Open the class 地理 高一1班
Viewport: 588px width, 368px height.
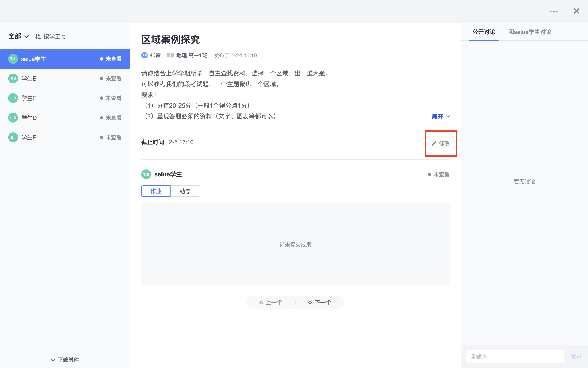click(192, 55)
